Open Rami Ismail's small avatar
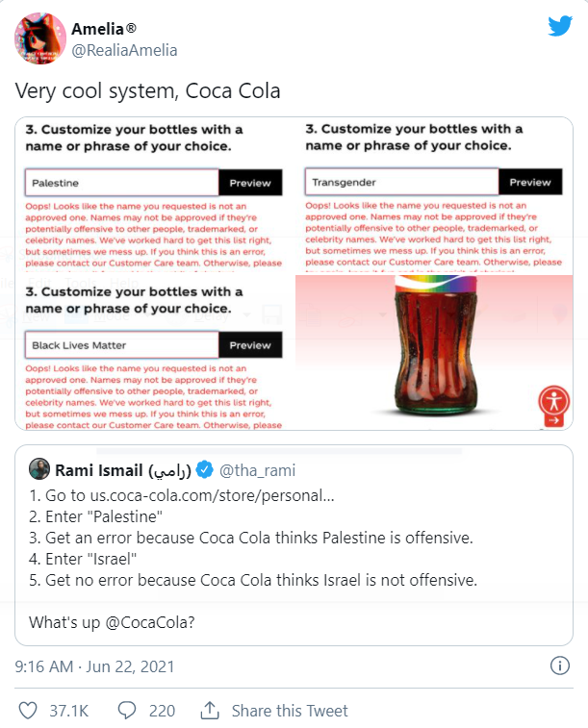Screen dimensions: 588x728 [x=39, y=469]
